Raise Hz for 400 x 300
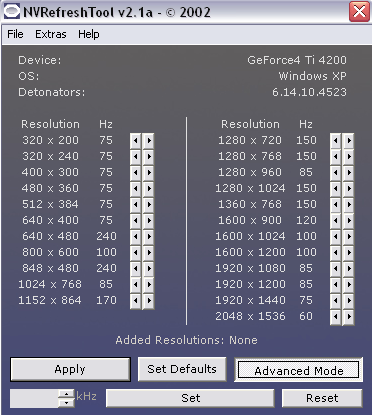The height and width of the screenshot is (415, 372). tap(149, 173)
